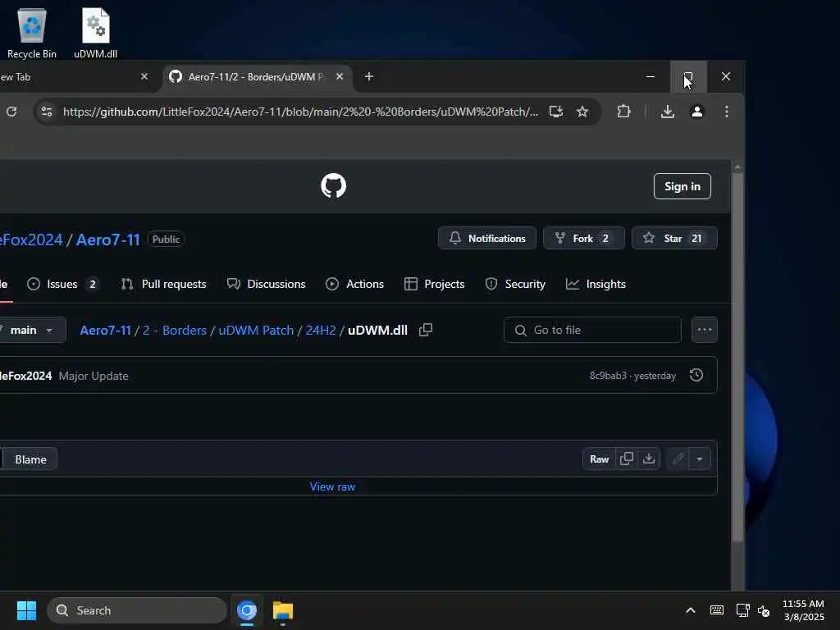Close the New Tab browser tab

click(x=144, y=76)
